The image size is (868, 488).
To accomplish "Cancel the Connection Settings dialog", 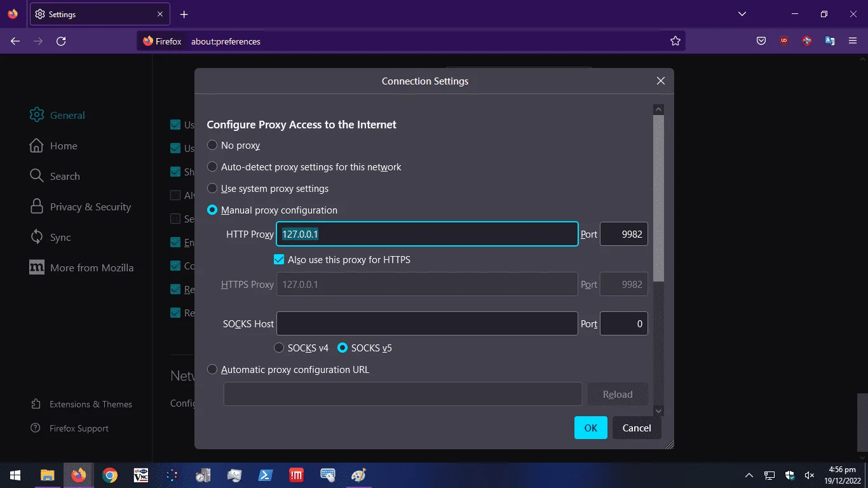I will pos(637,428).
